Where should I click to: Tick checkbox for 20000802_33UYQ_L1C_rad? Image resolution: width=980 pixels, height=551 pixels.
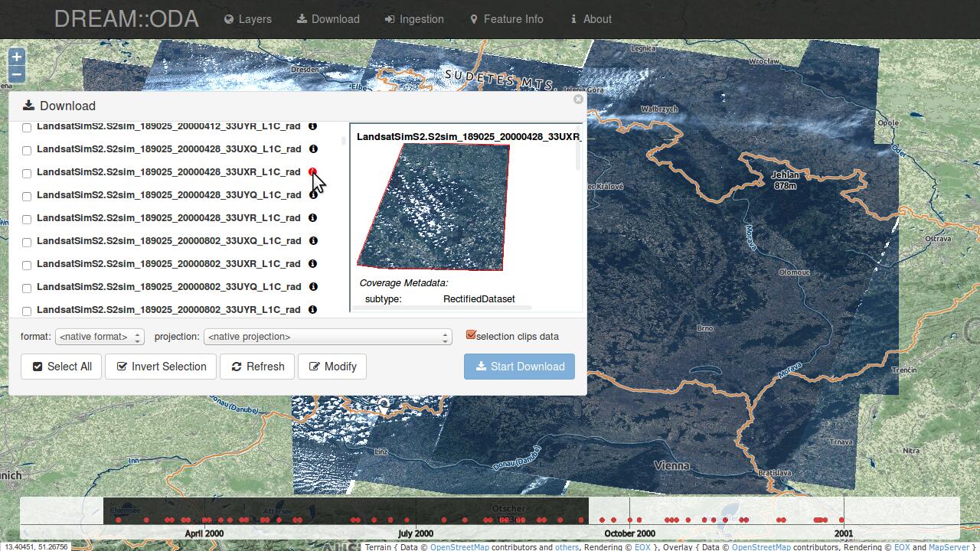click(27, 288)
